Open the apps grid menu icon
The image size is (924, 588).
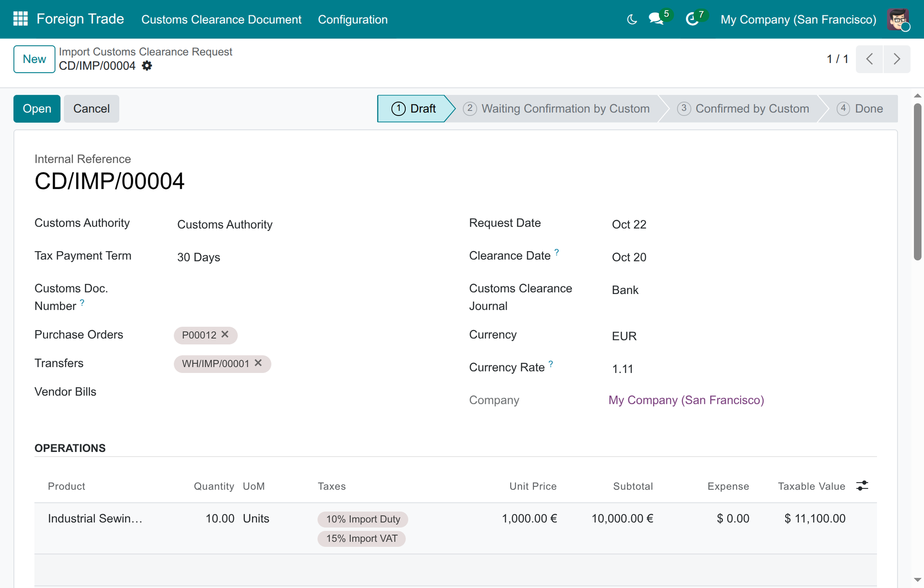pyautogui.click(x=20, y=19)
